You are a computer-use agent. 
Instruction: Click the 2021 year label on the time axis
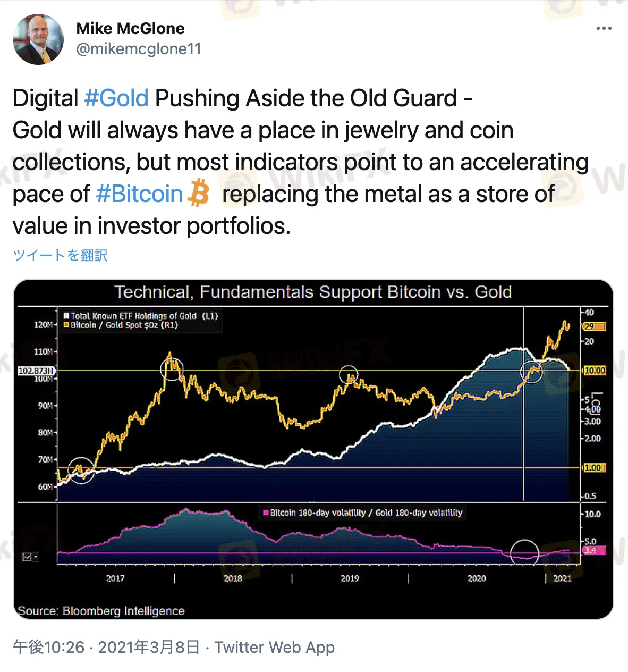pos(562,578)
